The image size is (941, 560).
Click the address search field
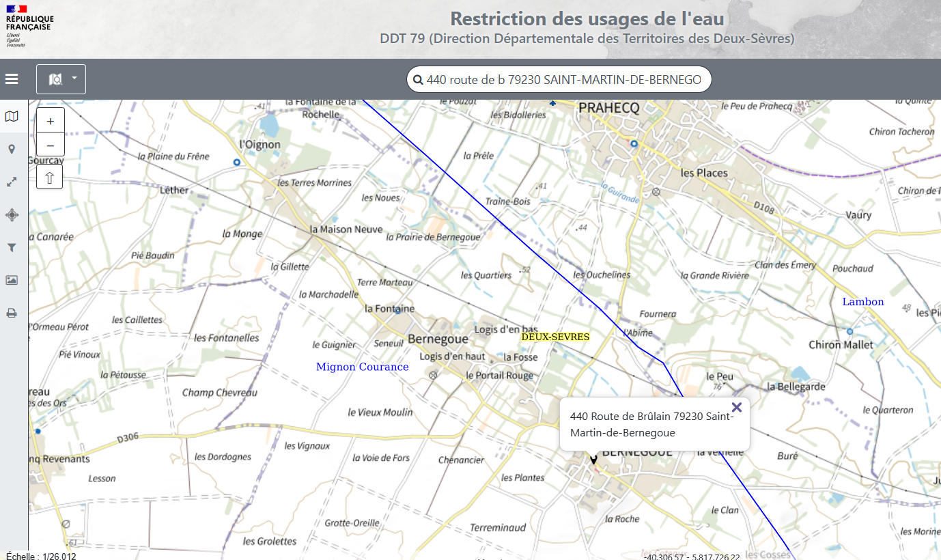tap(563, 80)
